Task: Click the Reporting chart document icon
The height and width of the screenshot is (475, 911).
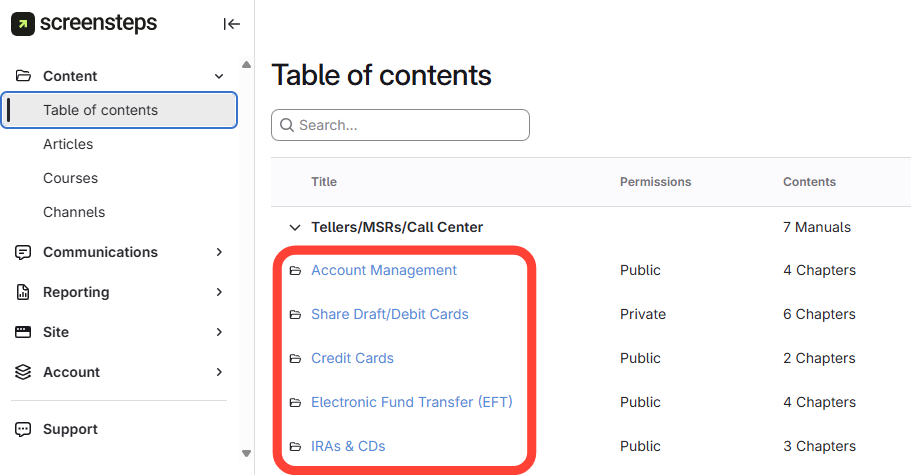Action: click(x=24, y=292)
